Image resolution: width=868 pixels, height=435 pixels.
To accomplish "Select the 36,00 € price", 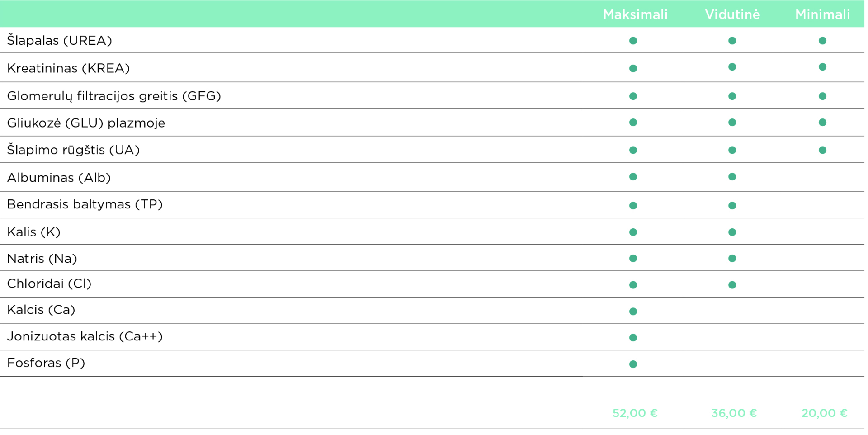I will pyautogui.click(x=734, y=413).
